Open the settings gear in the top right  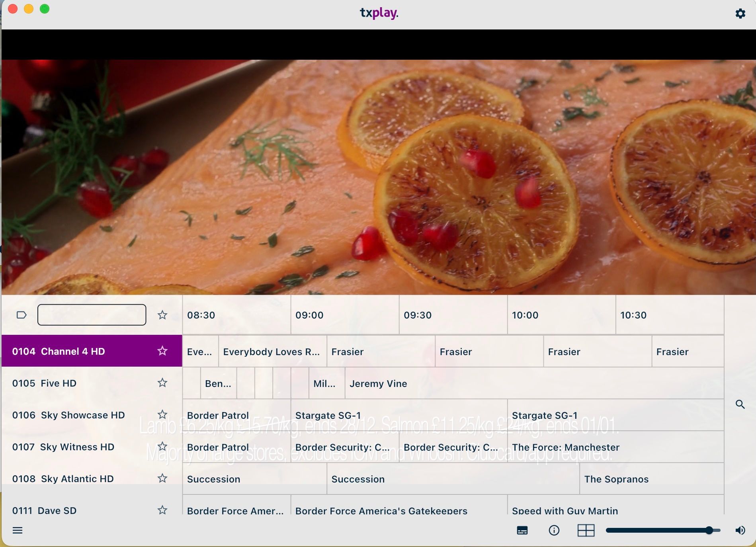(x=741, y=13)
